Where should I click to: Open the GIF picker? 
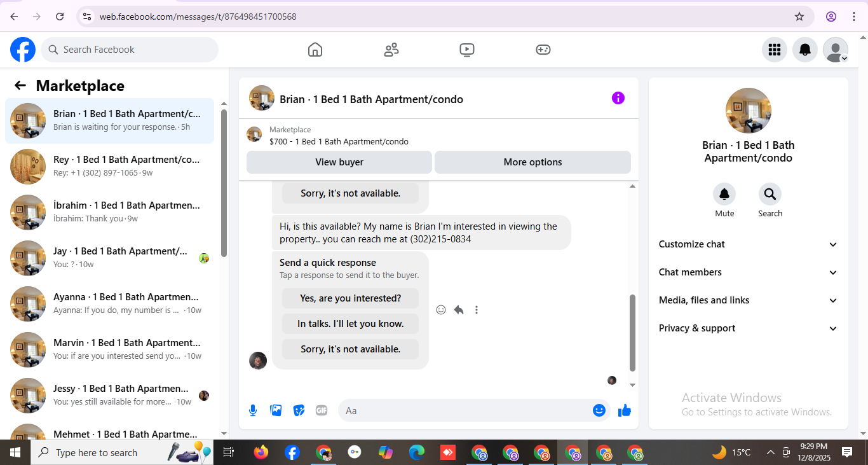(x=322, y=410)
